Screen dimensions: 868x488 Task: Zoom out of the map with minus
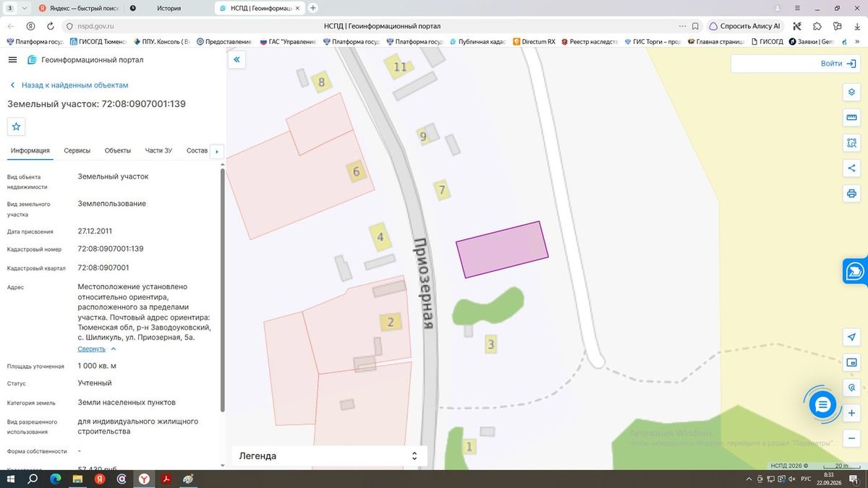pos(851,438)
